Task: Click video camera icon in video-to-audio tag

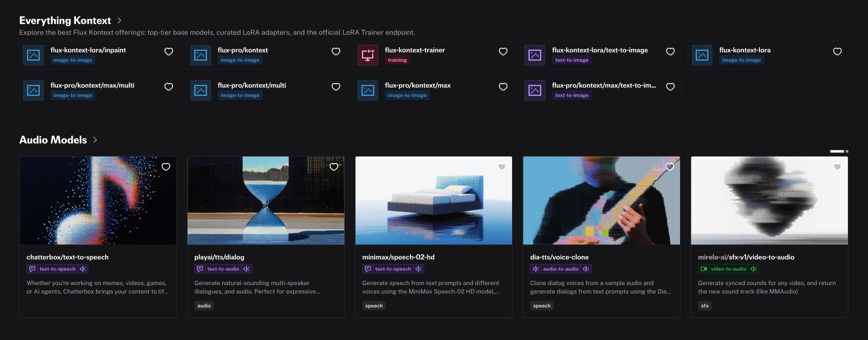Action: click(x=704, y=269)
